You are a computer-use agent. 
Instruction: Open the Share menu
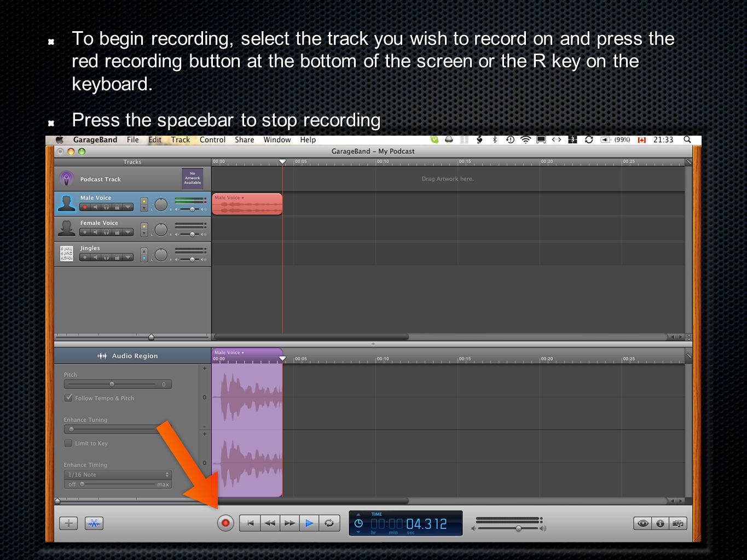click(x=245, y=140)
